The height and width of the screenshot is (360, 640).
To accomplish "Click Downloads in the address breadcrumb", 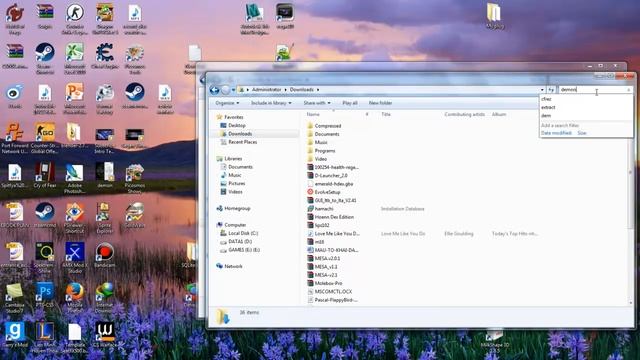I will click(302, 89).
